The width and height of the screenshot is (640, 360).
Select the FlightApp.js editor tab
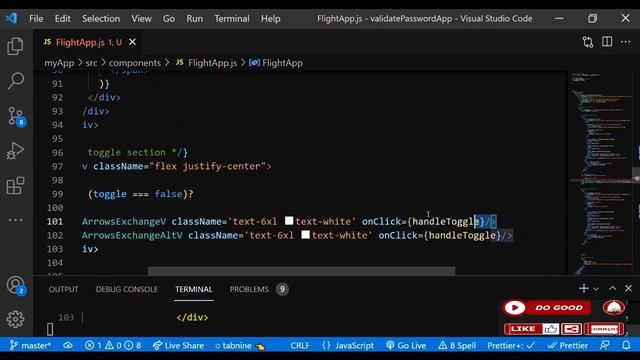pyautogui.click(x=89, y=42)
